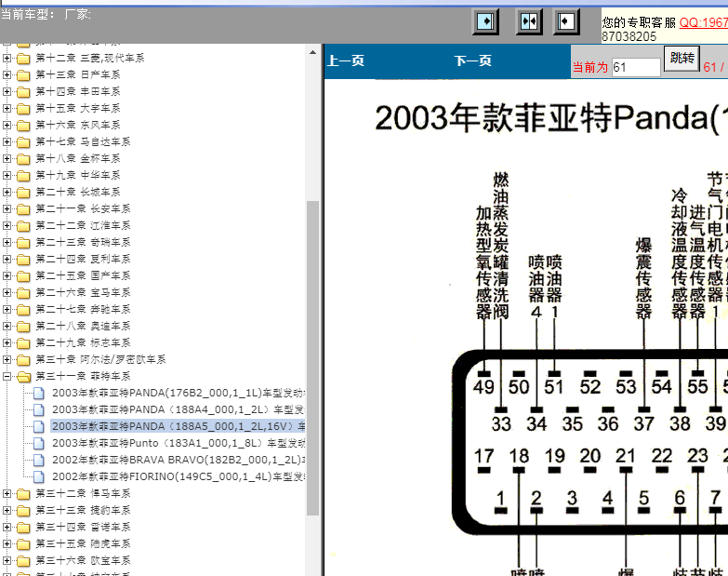Select 第三十六章 欧宝车系 chapter label
The height and width of the screenshot is (576, 728).
[x=83, y=560]
